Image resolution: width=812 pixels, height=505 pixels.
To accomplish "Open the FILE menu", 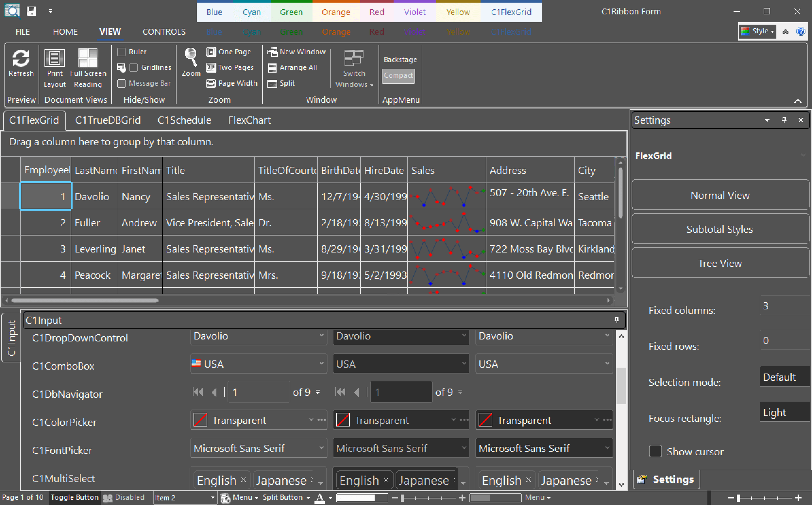I will (23, 32).
